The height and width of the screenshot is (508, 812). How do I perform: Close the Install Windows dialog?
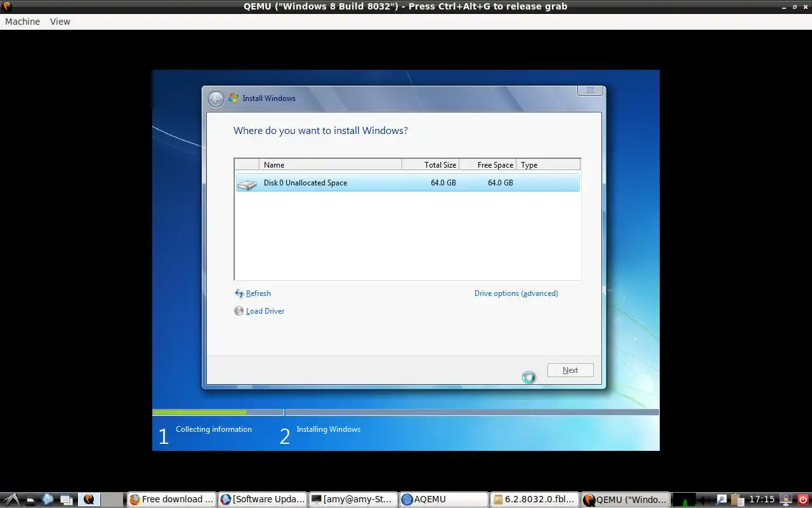pos(590,91)
